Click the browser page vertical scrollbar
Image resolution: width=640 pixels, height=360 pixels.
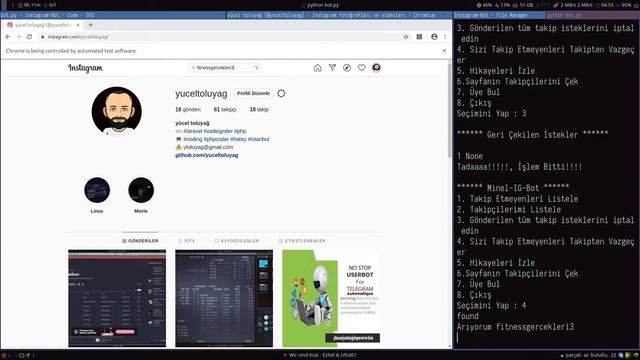[x=450, y=112]
